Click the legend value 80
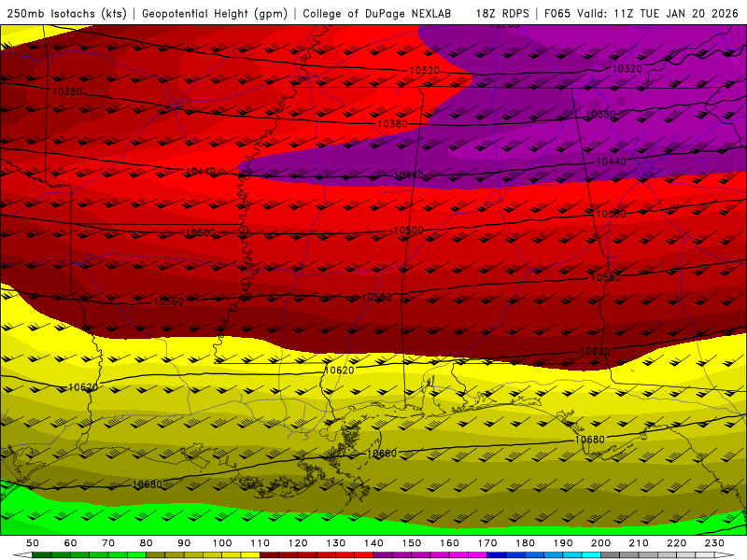This screenshot has width=747, height=560. 147,543
